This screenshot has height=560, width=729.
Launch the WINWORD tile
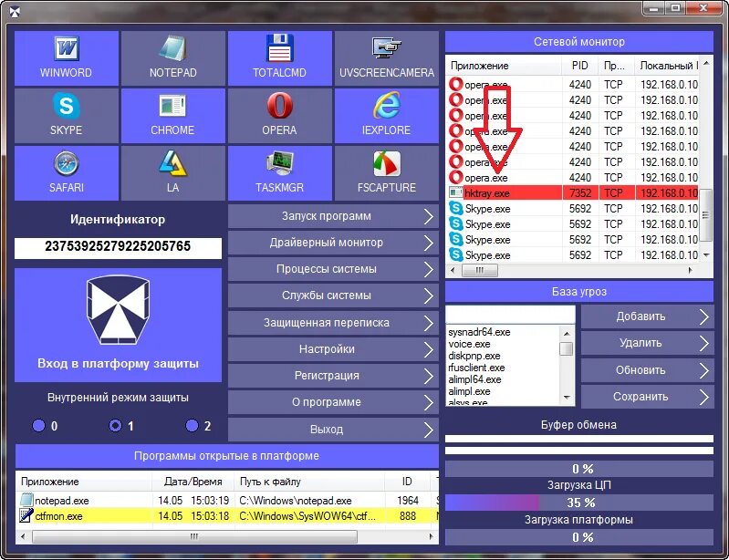[67, 58]
